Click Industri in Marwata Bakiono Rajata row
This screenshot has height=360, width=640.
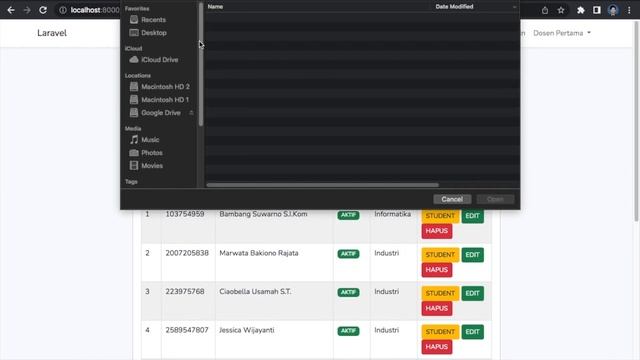tap(387, 253)
